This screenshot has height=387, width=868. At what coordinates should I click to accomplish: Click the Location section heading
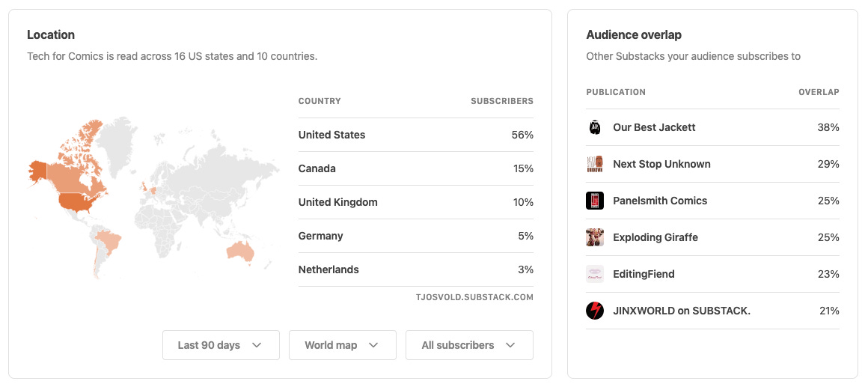click(51, 35)
